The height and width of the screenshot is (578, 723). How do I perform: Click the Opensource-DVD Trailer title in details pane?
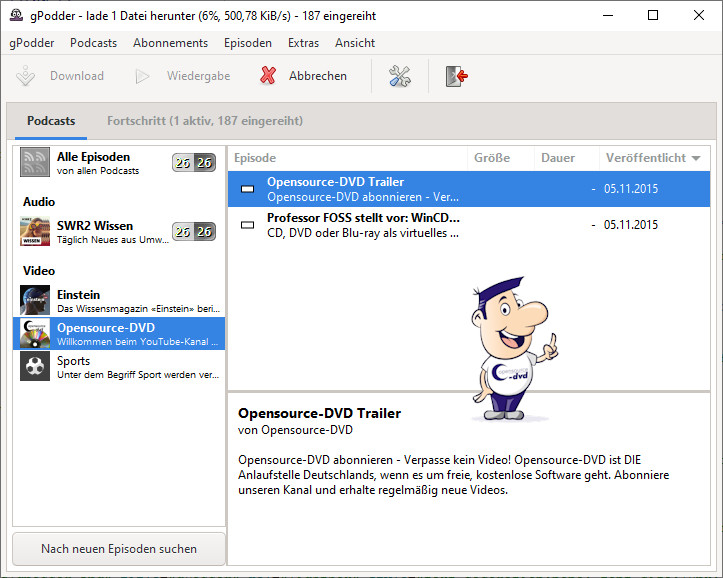[x=320, y=413]
